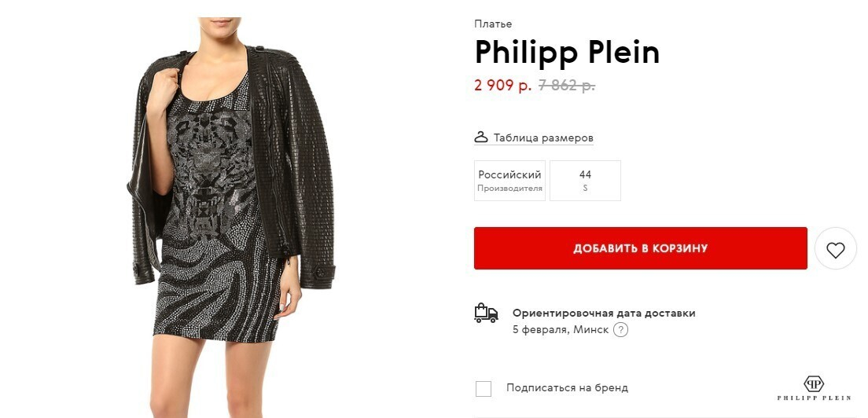Click the crossed-out price 7 862 р.

[566, 86]
